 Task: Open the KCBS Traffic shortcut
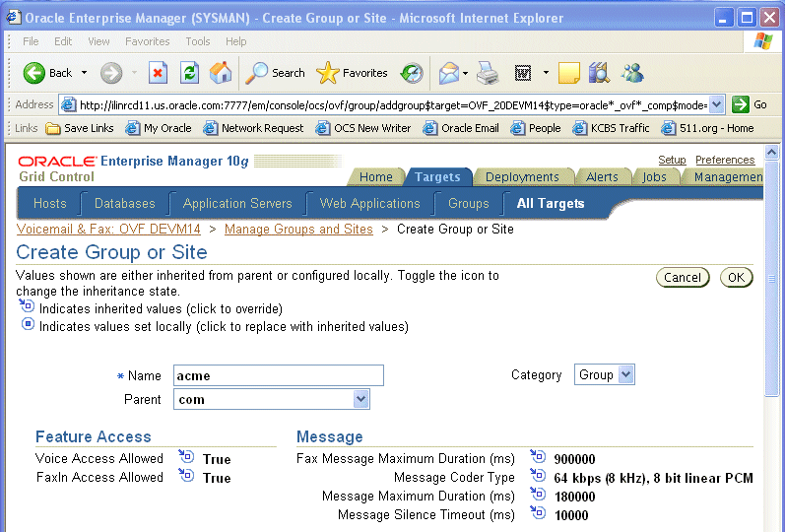611,128
